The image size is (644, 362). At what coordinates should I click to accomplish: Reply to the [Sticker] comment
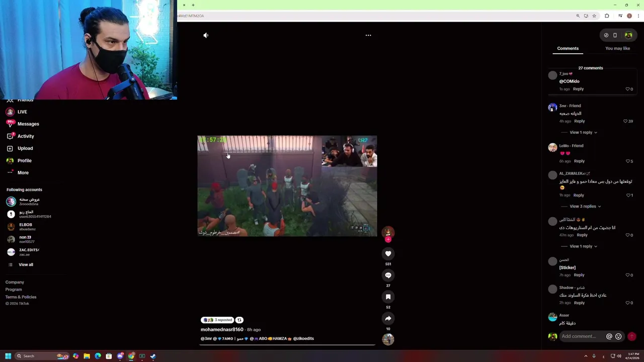579,275
